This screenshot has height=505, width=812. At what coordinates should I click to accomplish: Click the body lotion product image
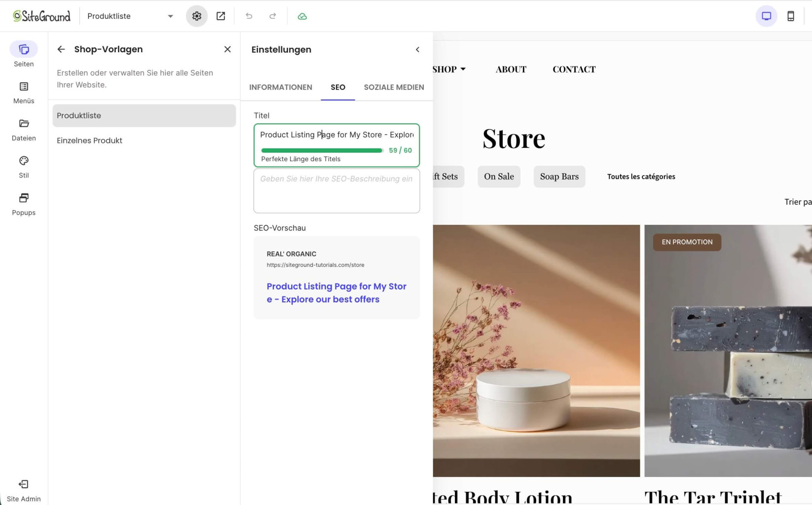click(536, 351)
